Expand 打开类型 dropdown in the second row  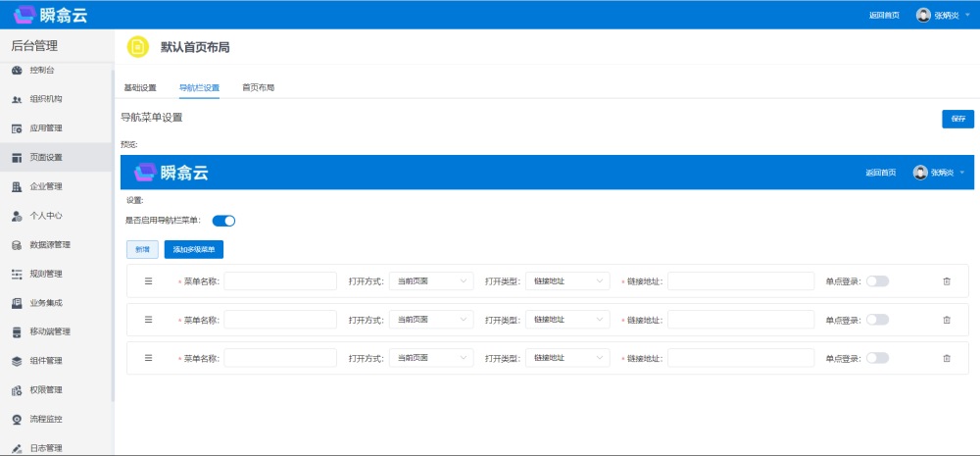tap(567, 320)
